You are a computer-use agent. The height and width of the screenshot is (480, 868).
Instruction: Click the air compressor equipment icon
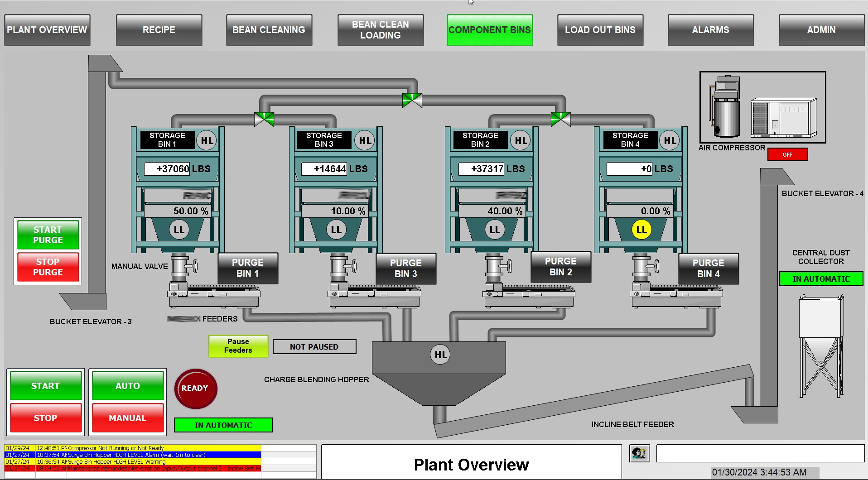pyautogui.click(x=762, y=108)
